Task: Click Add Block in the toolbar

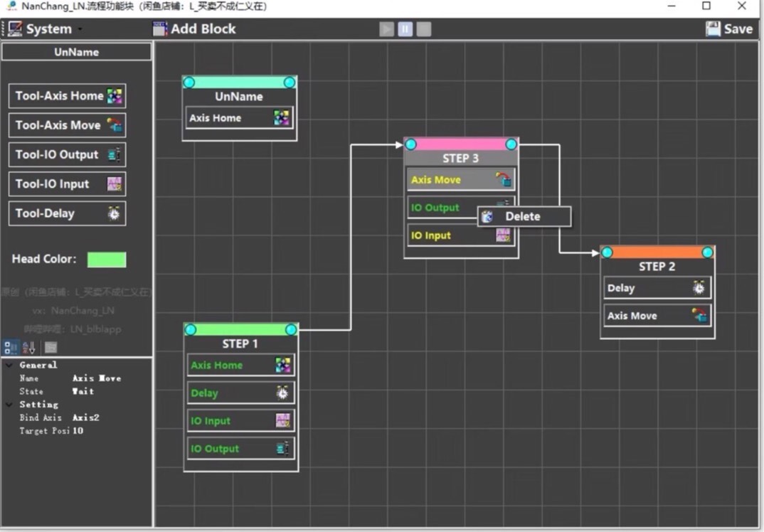Action: (x=194, y=29)
